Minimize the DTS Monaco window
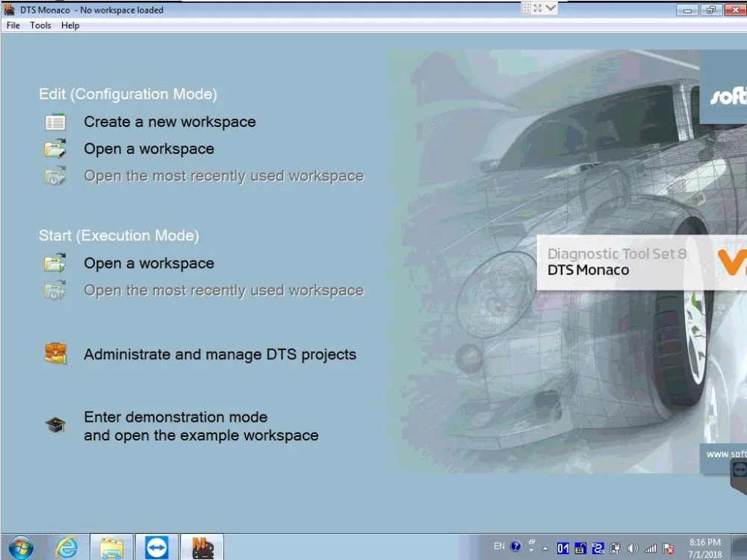 pyautogui.click(x=687, y=10)
